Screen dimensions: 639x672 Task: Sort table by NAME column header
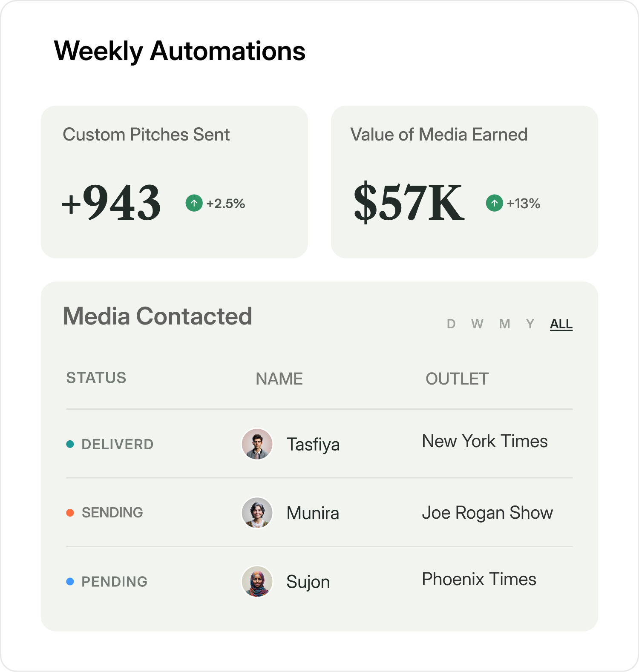279,379
